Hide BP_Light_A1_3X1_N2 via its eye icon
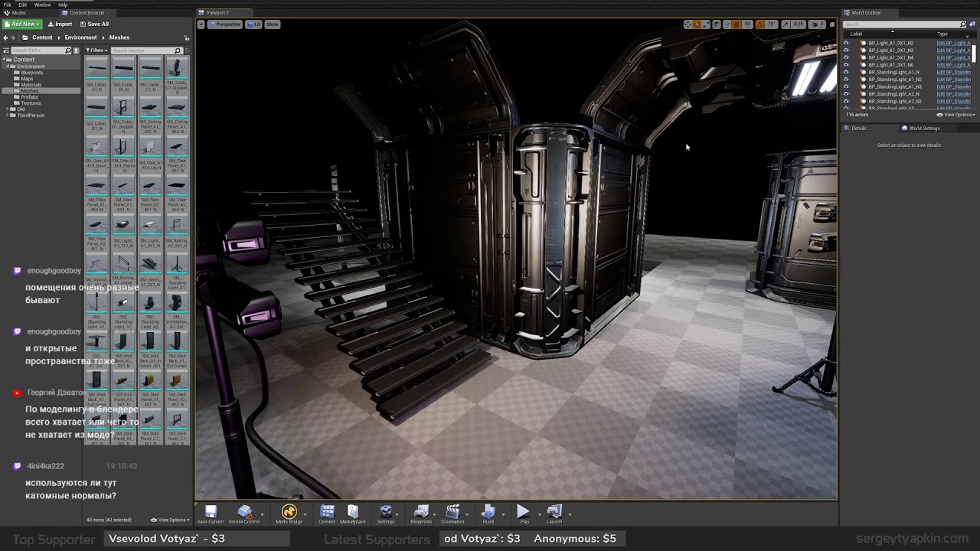This screenshot has height=551, width=980. pyautogui.click(x=846, y=44)
